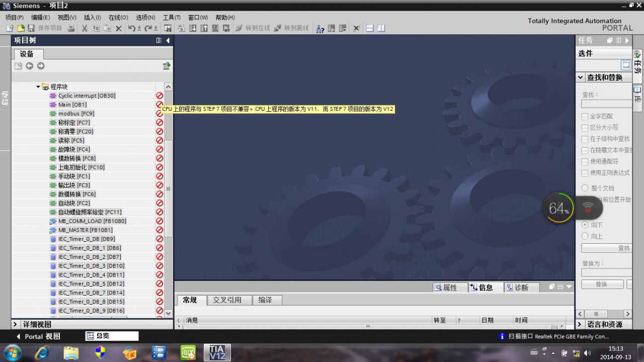Click the split editor horizontally icon
Screen dimensions: 644x362
370,28
